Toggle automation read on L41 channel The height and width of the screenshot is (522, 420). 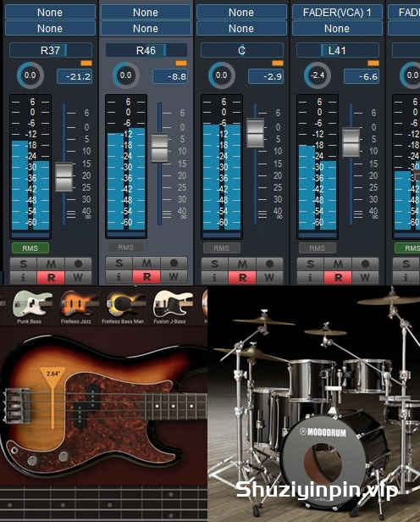[338, 277]
